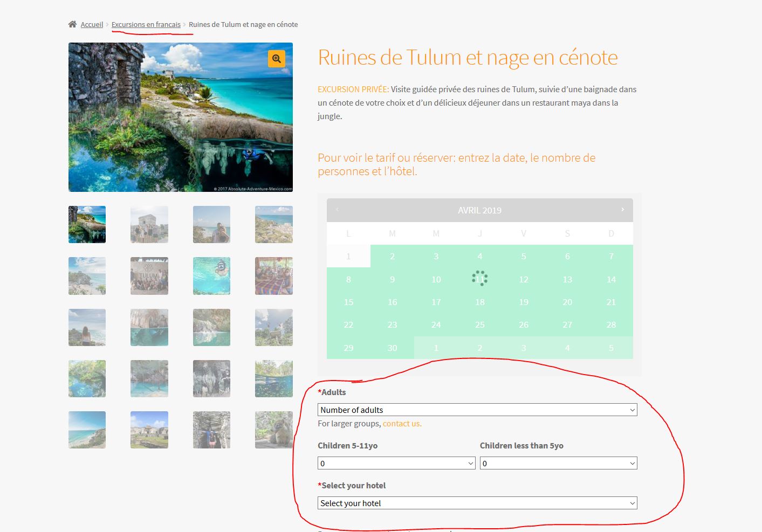This screenshot has width=762, height=532.
Task: Click the magnifier zoom icon on main photo
Action: pyautogui.click(x=277, y=58)
